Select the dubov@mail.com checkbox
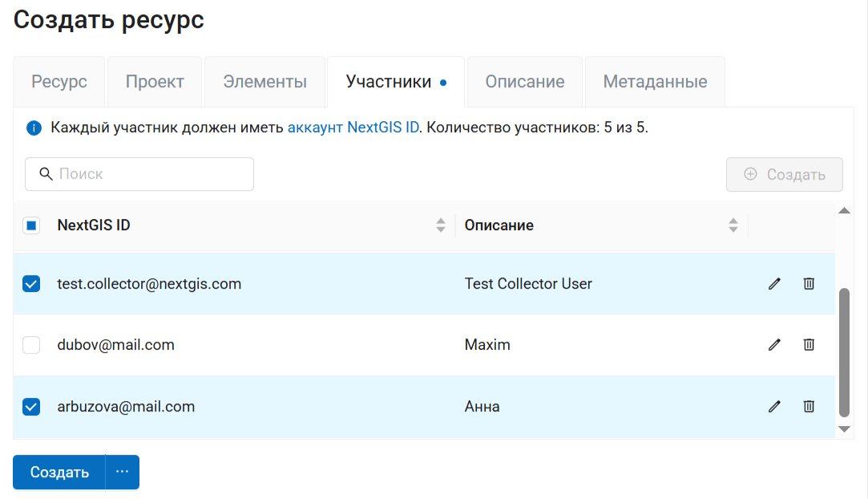The width and height of the screenshot is (868, 499). [x=31, y=345]
